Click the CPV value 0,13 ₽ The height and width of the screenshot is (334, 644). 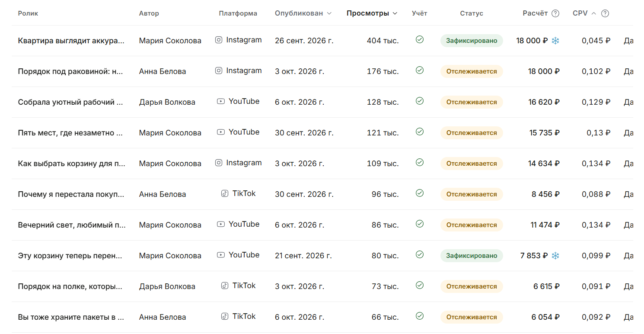point(599,133)
